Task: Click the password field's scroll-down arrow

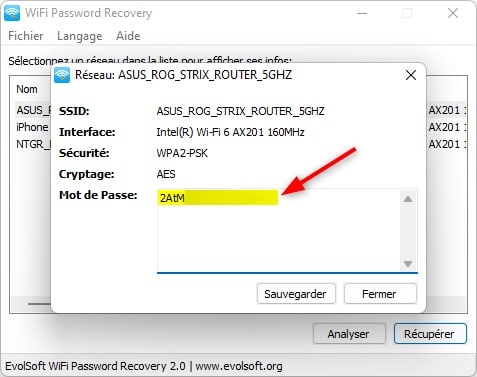Action: (408, 264)
